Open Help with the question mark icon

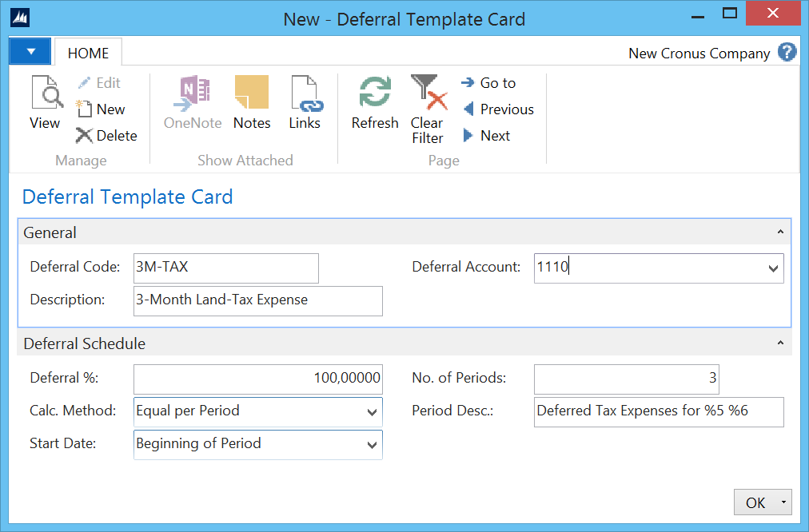pos(787,53)
